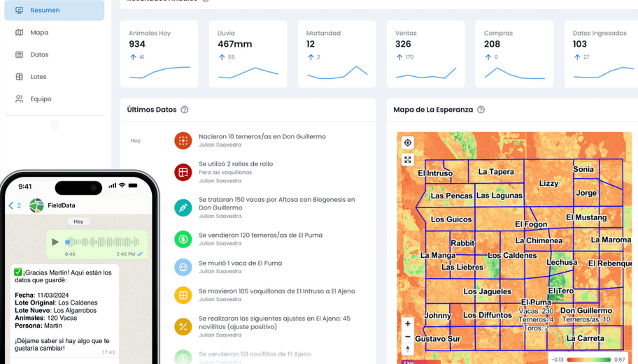638x364 pixels.
Task: Expand the map to fullscreen
Action: [408, 159]
